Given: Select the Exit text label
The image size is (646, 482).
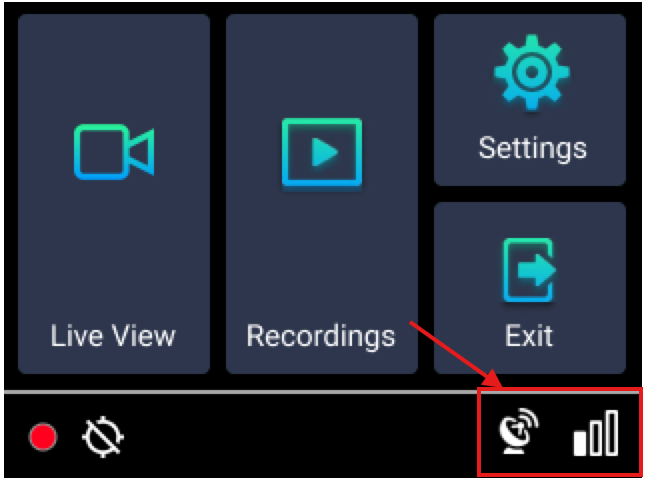Looking at the screenshot, I should pos(529,336).
